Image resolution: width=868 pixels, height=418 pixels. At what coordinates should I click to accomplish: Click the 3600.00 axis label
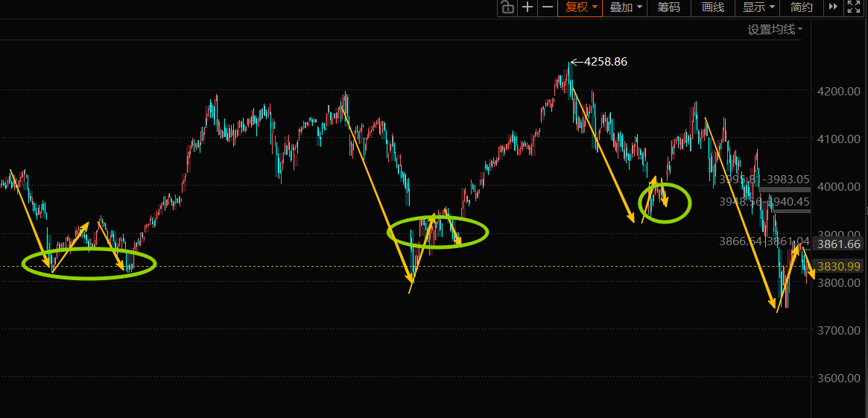pos(837,379)
